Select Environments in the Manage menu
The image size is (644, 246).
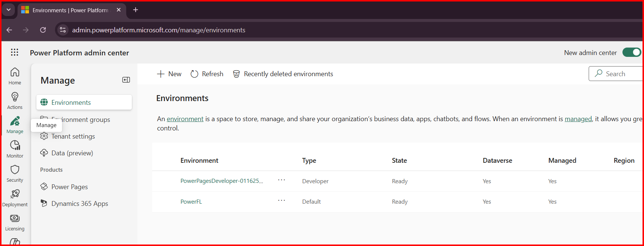point(84,102)
